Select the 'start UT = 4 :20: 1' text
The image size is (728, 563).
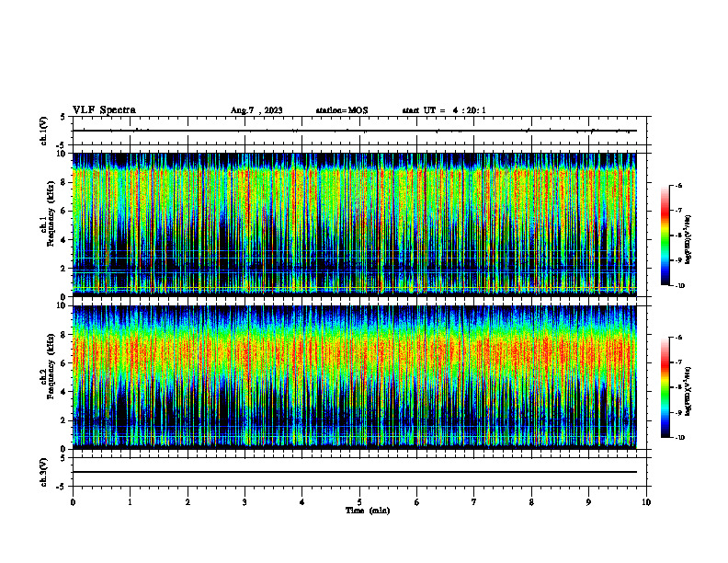tap(444, 110)
